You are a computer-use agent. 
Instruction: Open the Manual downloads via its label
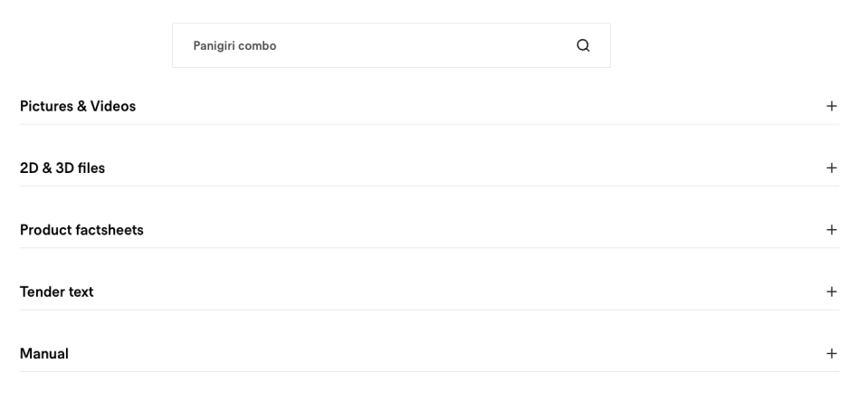point(44,354)
